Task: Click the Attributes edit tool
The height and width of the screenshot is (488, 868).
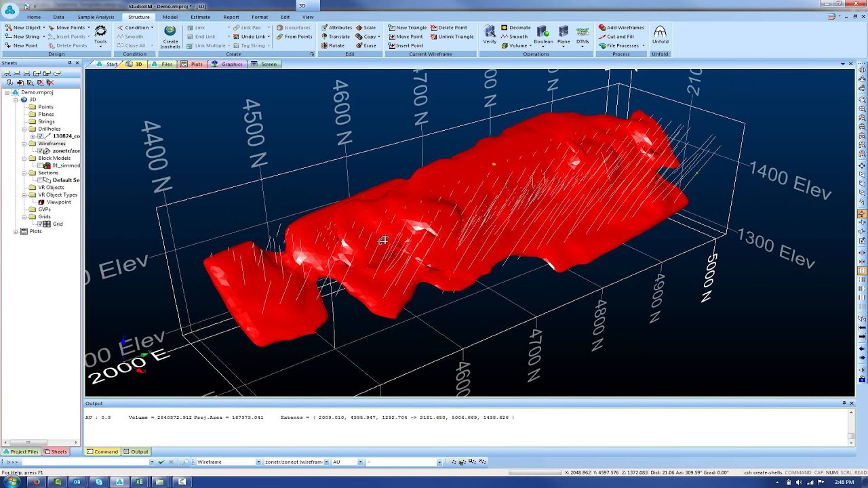Action: coord(336,28)
